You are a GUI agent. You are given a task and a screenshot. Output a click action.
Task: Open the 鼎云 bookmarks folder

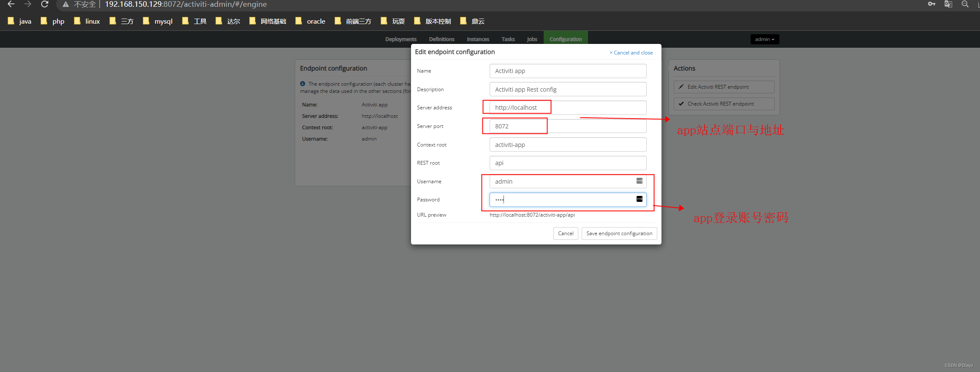coord(472,21)
